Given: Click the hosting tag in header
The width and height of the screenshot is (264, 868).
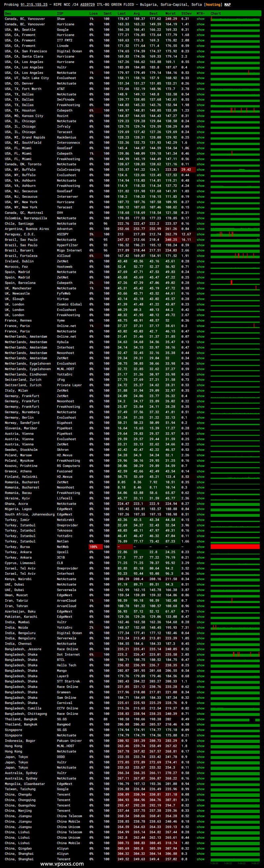Looking at the screenshot, I should pyautogui.click(x=214, y=5).
